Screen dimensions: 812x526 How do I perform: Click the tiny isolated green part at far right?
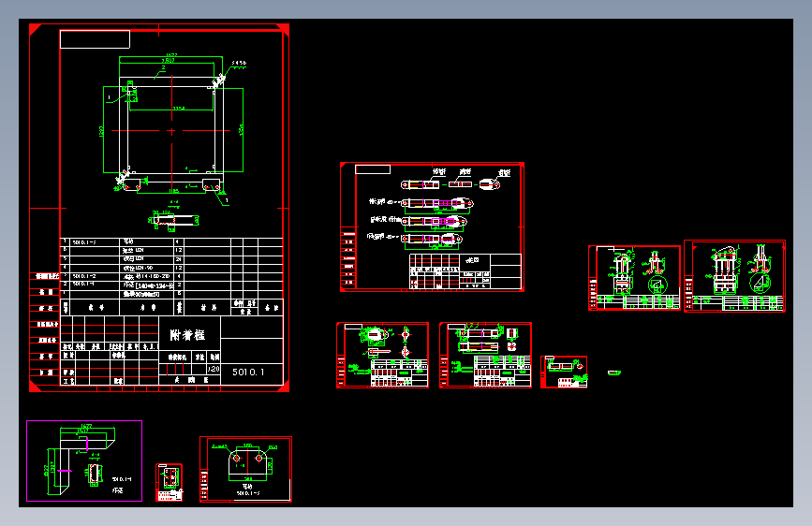click(x=614, y=373)
